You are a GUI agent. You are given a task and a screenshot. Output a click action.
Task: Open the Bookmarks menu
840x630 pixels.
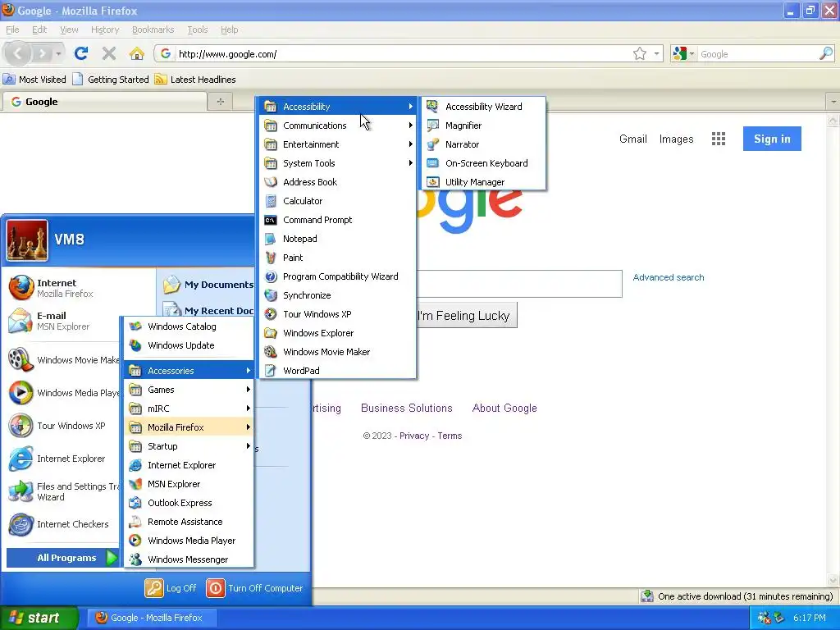coord(153,30)
